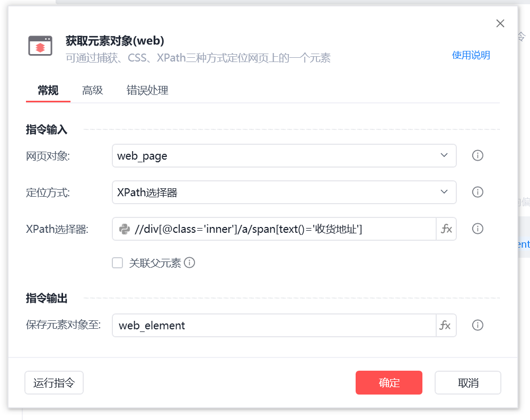530x420 pixels.
Task: Select the 常规 tab
Action: [x=48, y=90]
